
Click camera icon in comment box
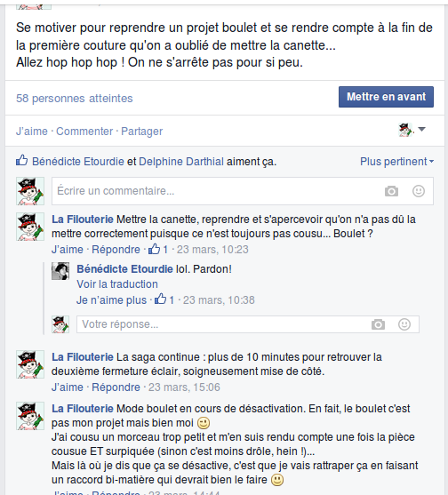[x=391, y=191]
